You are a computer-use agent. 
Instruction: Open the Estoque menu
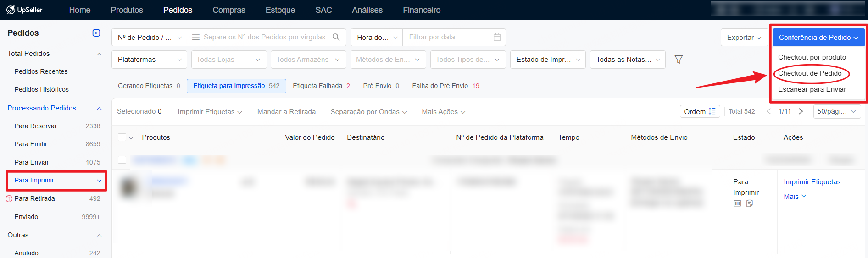(280, 10)
